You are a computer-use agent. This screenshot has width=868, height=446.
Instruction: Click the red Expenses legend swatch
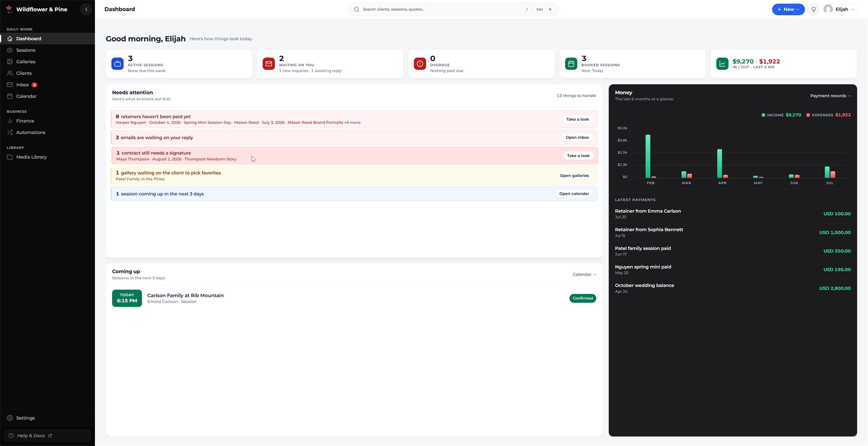pyautogui.click(x=808, y=115)
